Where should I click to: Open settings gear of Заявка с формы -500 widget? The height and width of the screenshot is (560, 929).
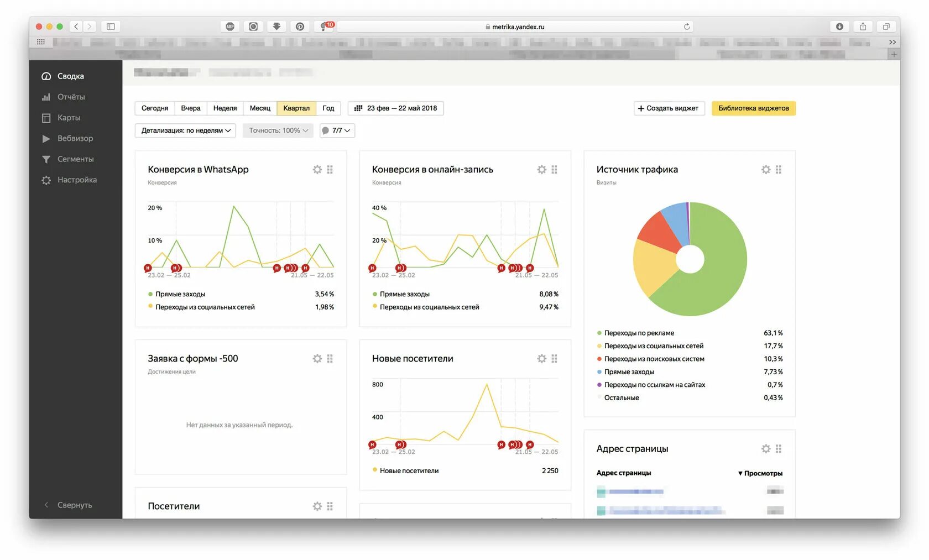point(317,359)
